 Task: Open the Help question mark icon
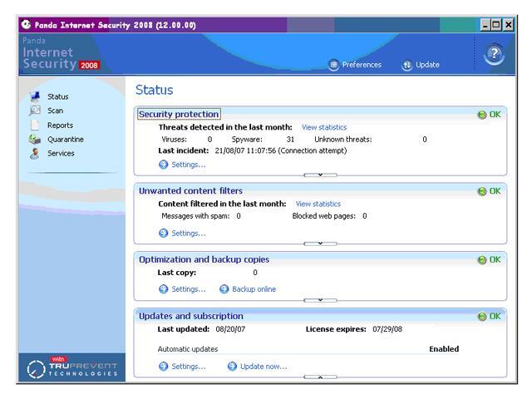pyautogui.click(x=494, y=53)
